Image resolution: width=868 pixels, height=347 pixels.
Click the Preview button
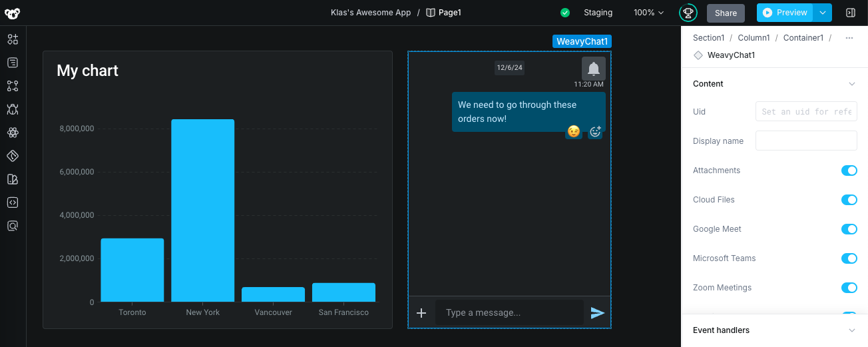point(786,13)
